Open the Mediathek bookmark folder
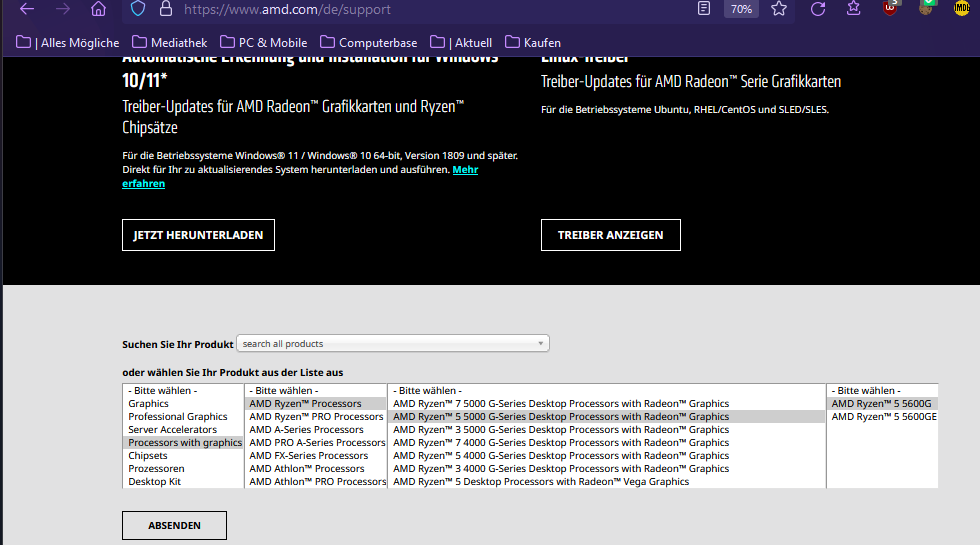 point(169,42)
